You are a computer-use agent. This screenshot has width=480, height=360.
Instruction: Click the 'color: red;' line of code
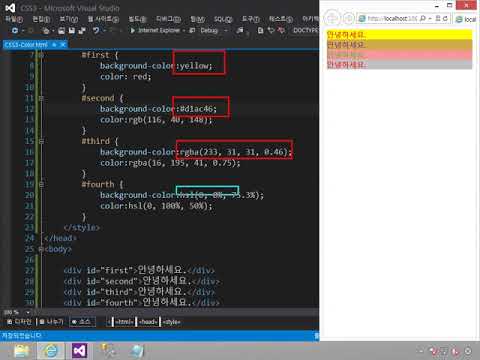[x=125, y=77]
